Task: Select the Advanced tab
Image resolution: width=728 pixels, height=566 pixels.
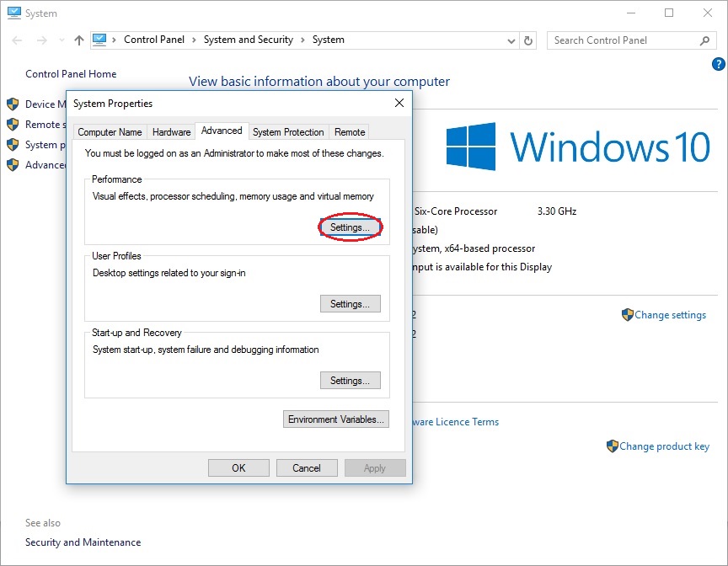Action: tap(222, 131)
